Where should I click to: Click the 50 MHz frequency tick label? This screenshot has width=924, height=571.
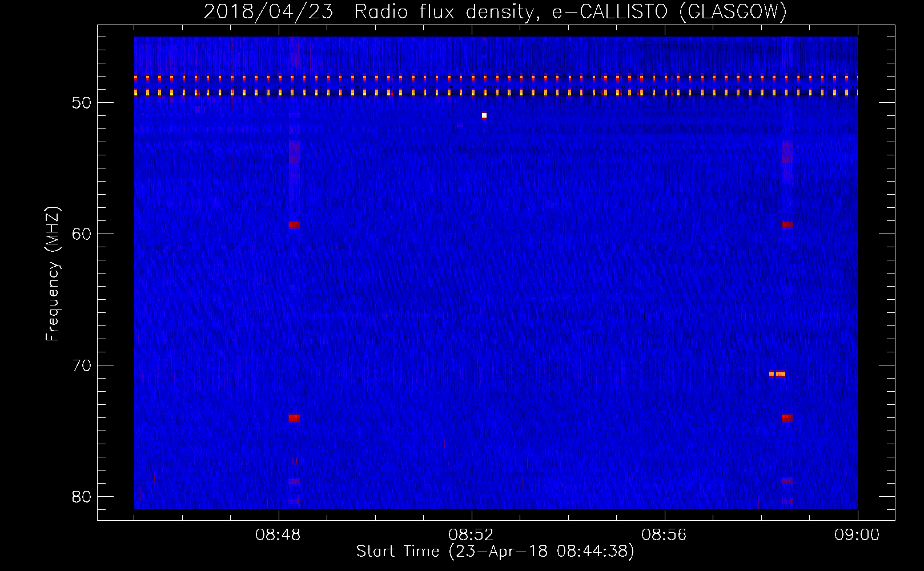point(82,103)
